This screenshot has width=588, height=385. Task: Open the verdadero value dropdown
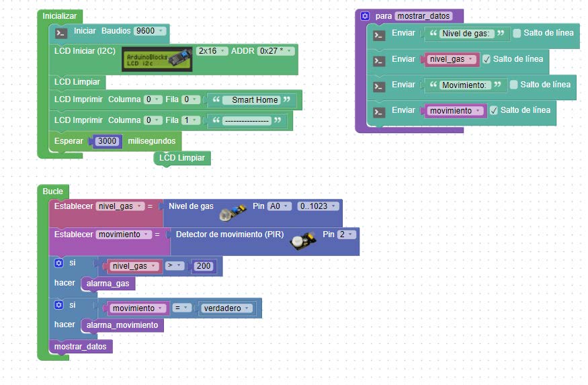tap(226, 308)
